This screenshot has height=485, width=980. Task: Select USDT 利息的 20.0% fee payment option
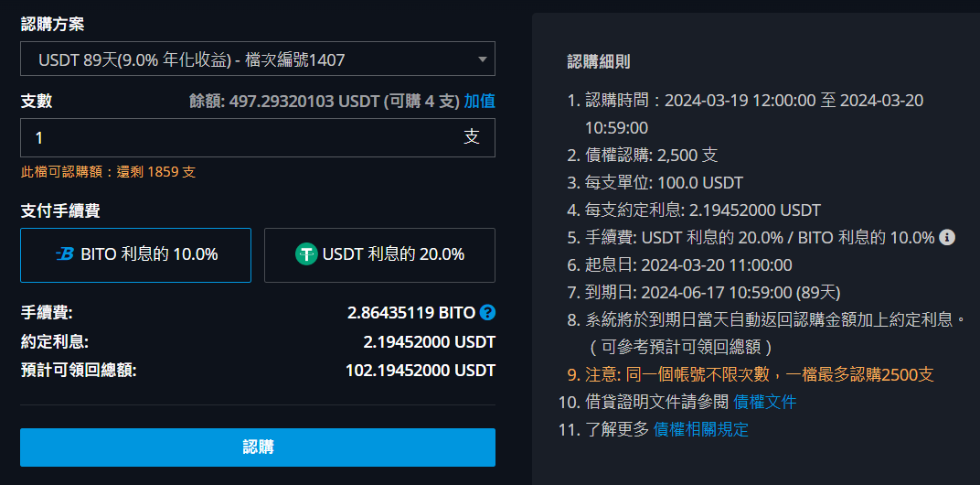click(379, 255)
